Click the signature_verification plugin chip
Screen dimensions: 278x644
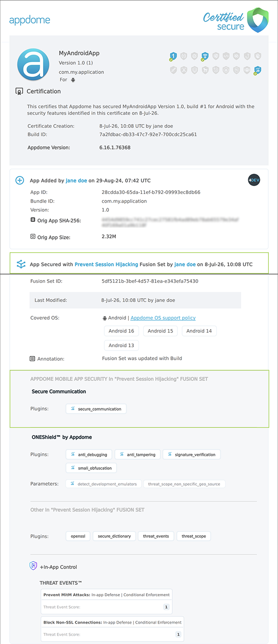[191, 455]
